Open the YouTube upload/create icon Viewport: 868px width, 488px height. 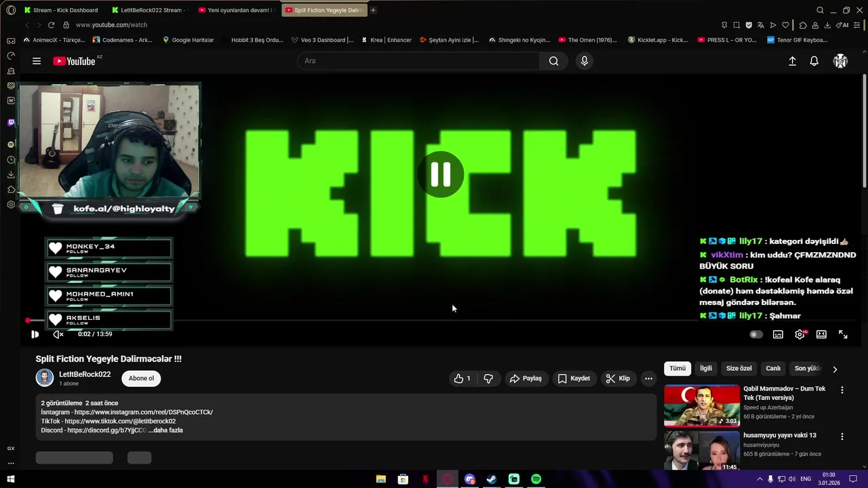tap(792, 61)
